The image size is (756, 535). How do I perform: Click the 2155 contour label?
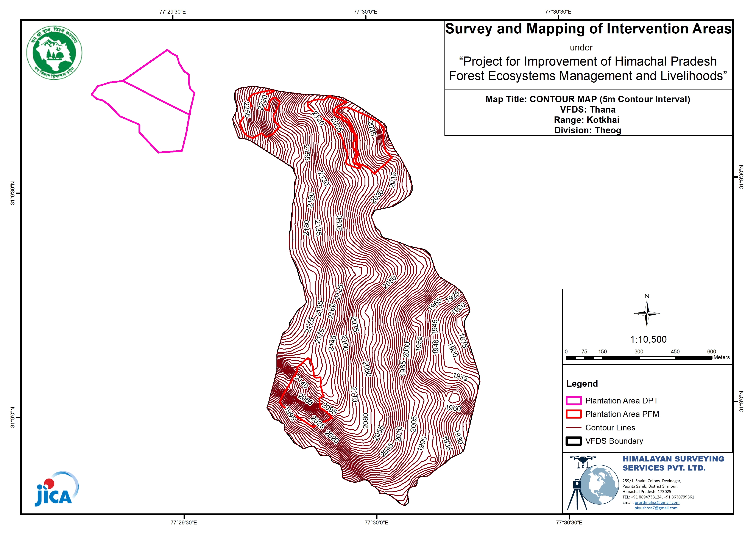307,153
